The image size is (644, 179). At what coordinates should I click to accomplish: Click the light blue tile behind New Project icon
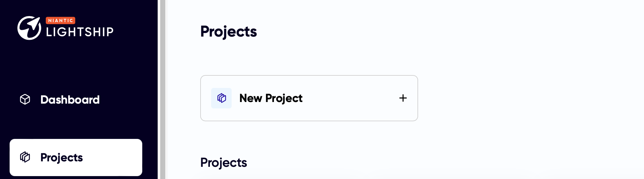[221, 98]
